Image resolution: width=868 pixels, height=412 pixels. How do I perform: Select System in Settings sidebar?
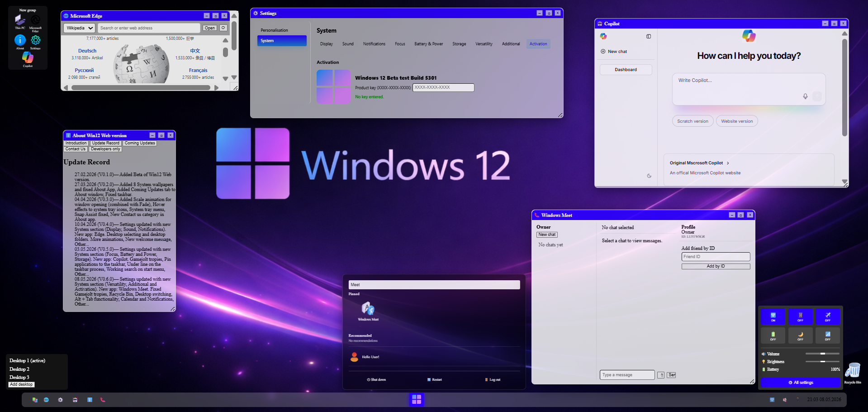282,41
